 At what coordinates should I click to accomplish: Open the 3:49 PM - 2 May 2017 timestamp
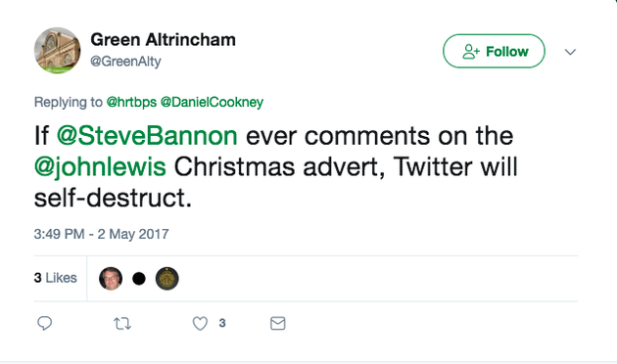click(x=101, y=234)
